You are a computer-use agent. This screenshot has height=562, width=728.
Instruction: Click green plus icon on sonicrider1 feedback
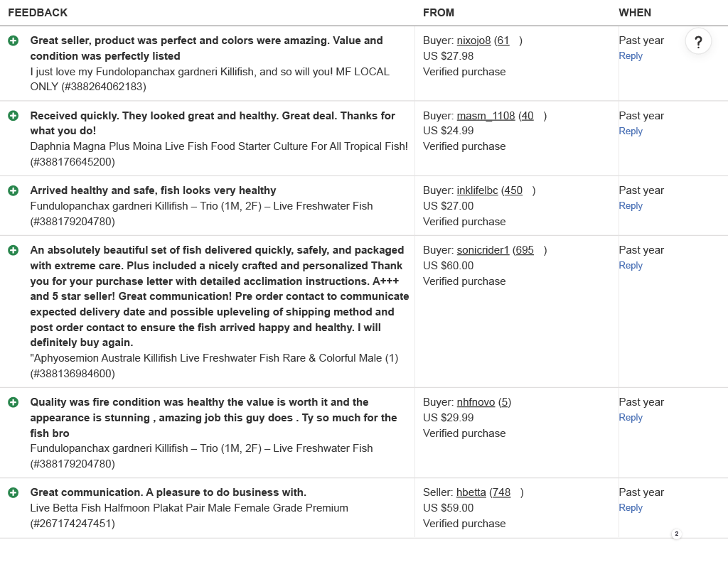tap(14, 250)
